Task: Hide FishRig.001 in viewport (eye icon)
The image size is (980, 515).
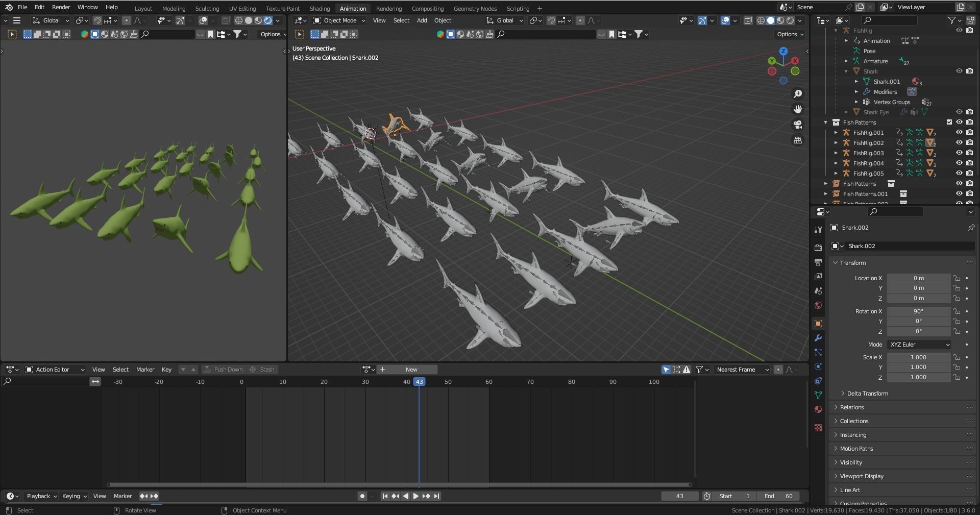Action: tap(959, 133)
